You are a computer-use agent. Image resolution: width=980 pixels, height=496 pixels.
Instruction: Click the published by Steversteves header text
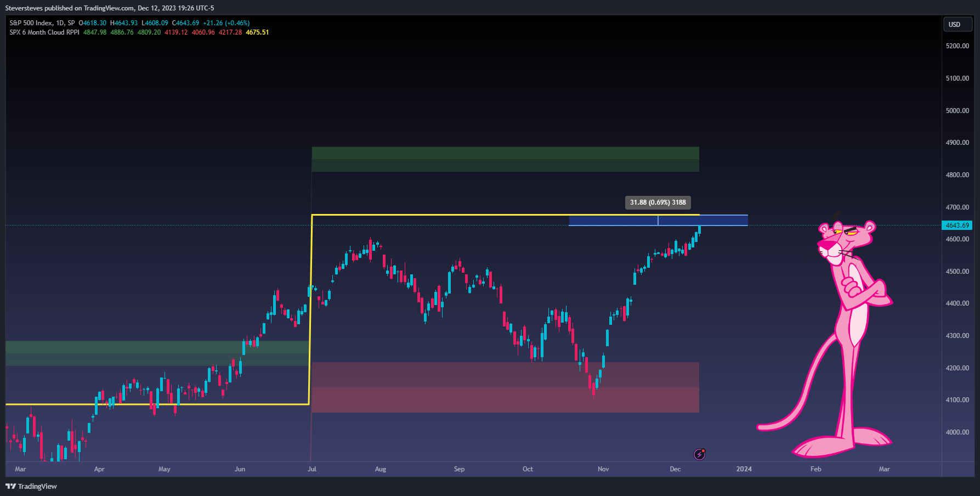coord(110,8)
